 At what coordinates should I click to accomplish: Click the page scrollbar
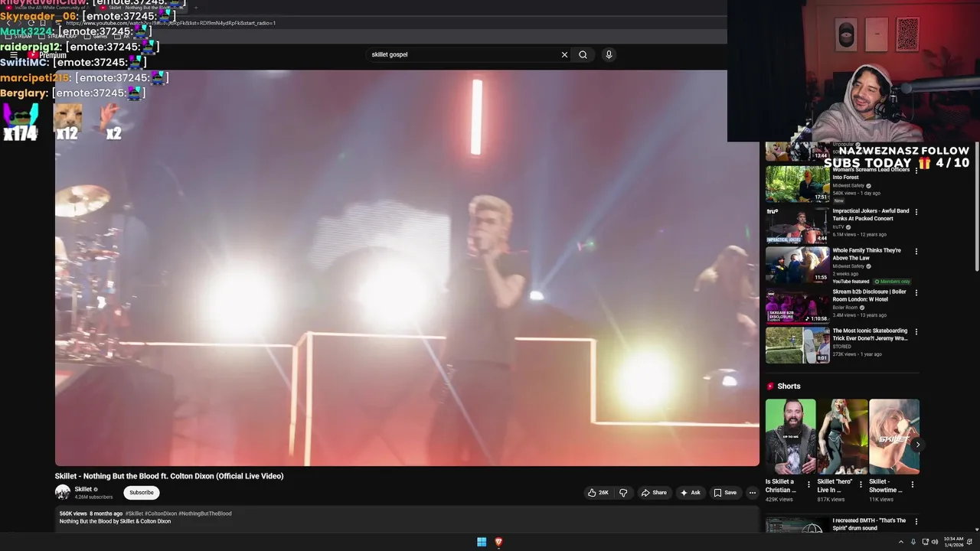[976, 207]
